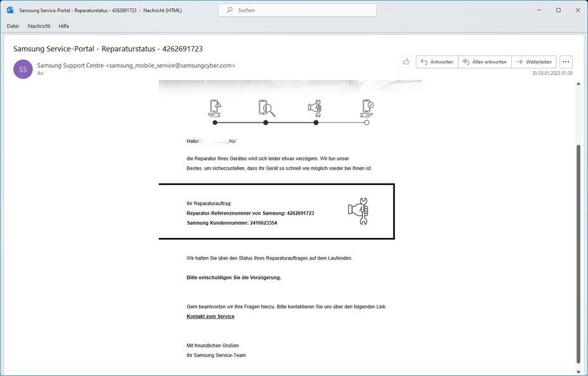Click the first filled progress step dot

pos(215,122)
